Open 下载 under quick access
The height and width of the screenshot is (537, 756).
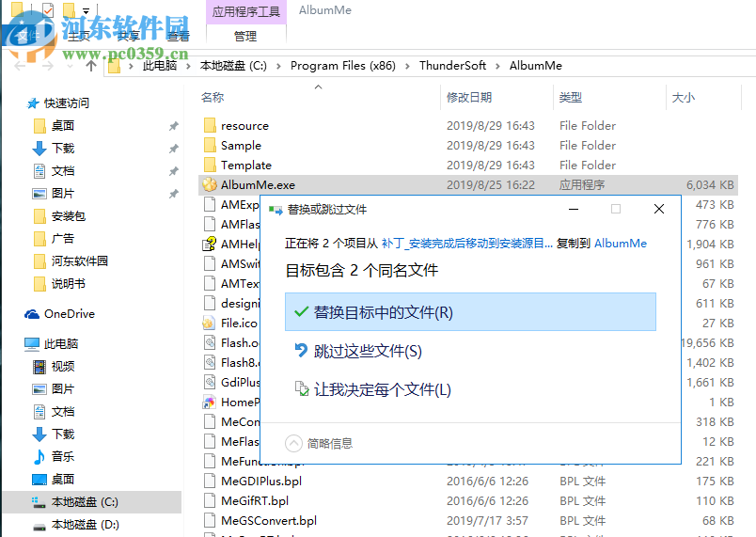(63, 149)
